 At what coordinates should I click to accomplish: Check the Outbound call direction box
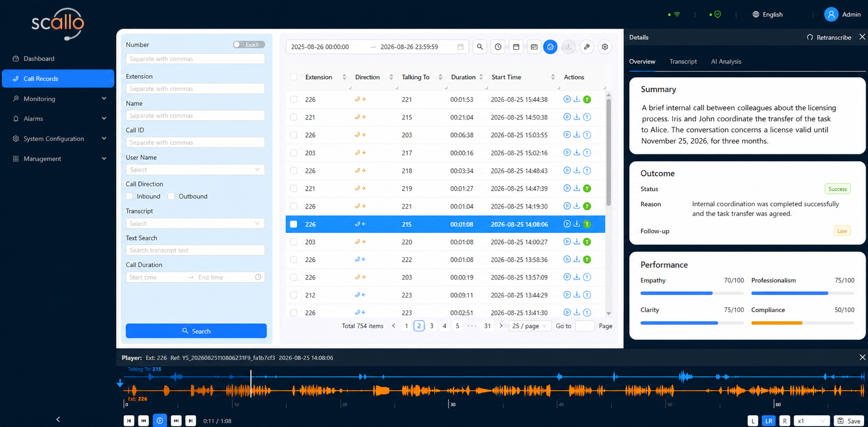point(171,196)
